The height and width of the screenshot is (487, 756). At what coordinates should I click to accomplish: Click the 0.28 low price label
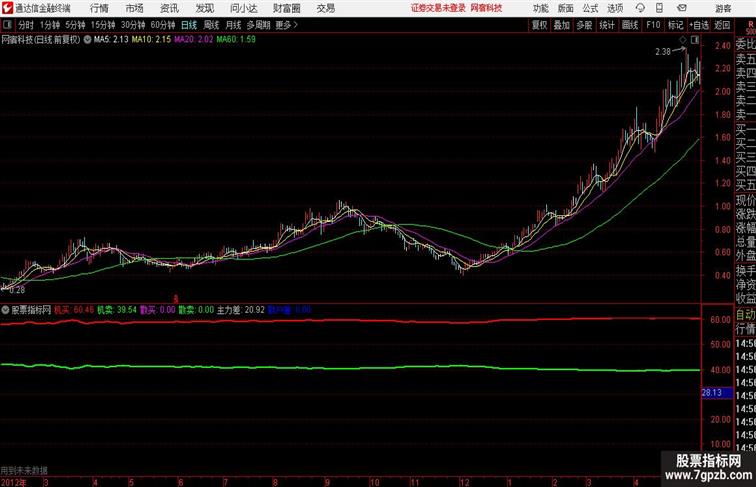pos(16,290)
